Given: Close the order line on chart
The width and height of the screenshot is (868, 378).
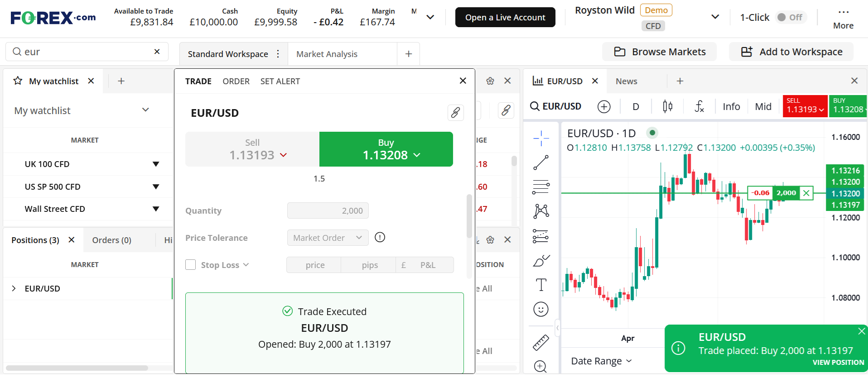Looking at the screenshot, I should (x=806, y=193).
